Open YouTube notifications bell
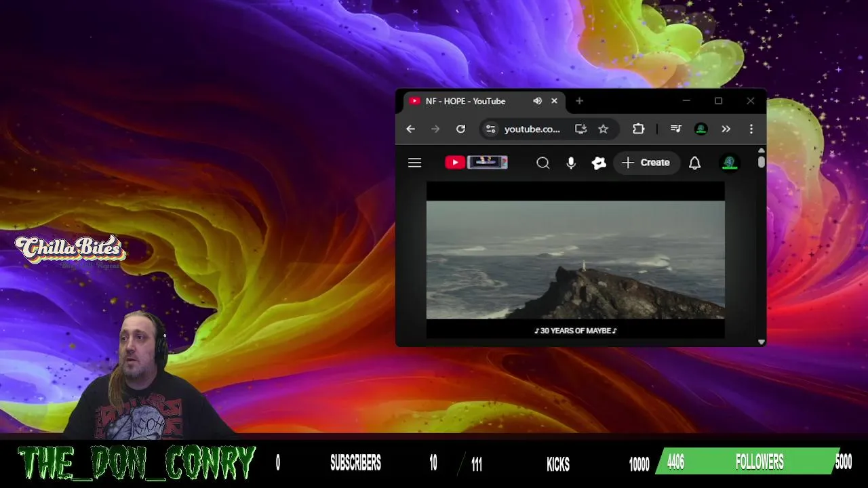Image resolution: width=868 pixels, height=488 pixels. pyautogui.click(x=694, y=163)
